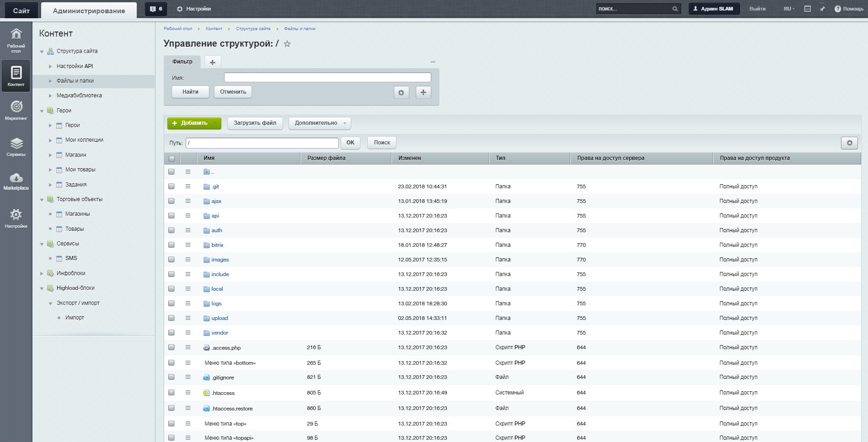Open Marketplace in the sidebar
The image size is (868, 442).
(x=16, y=181)
